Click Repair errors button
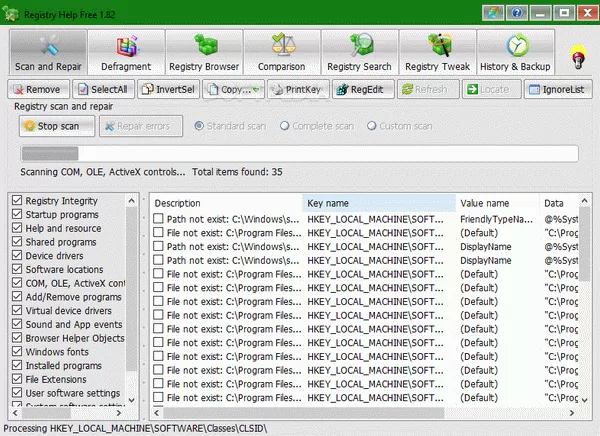This screenshot has height=436, width=600. tap(141, 126)
